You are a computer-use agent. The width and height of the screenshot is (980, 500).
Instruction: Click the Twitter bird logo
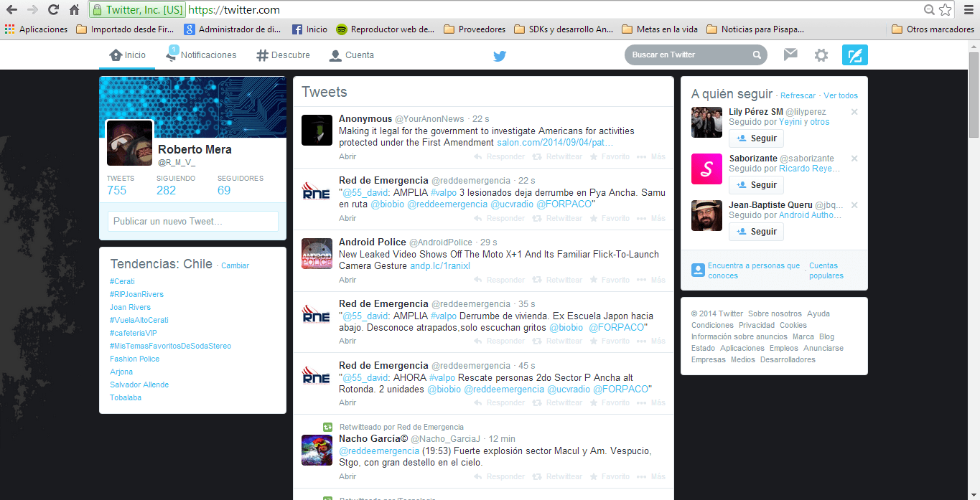(500, 56)
